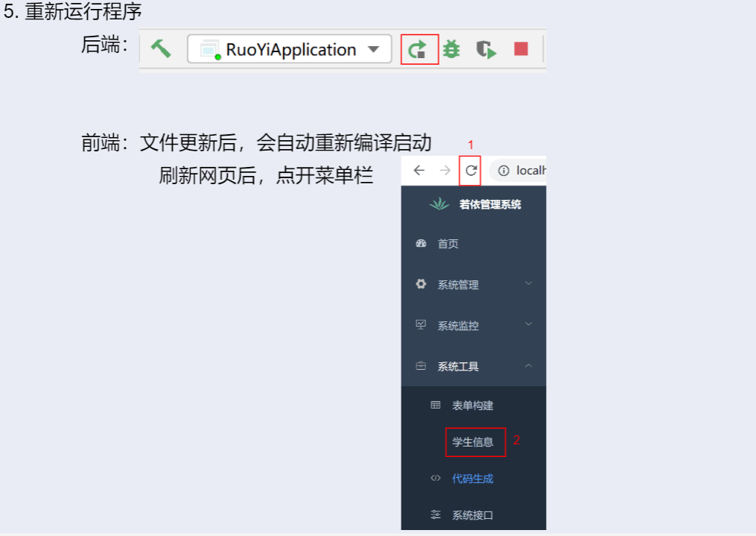The height and width of the screenshot is (536, 756).
Task: Click the code brackets icon beside 代码生成
Action: point(436,478)
